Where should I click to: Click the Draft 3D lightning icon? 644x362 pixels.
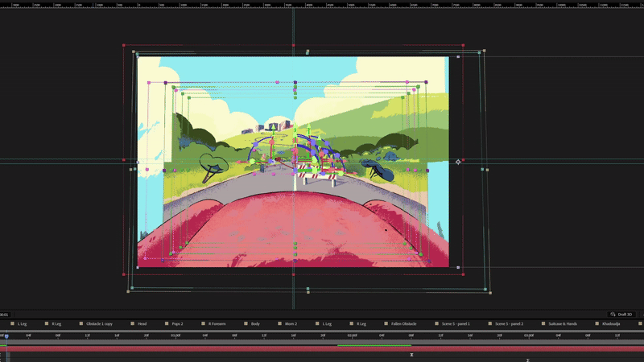613,315
